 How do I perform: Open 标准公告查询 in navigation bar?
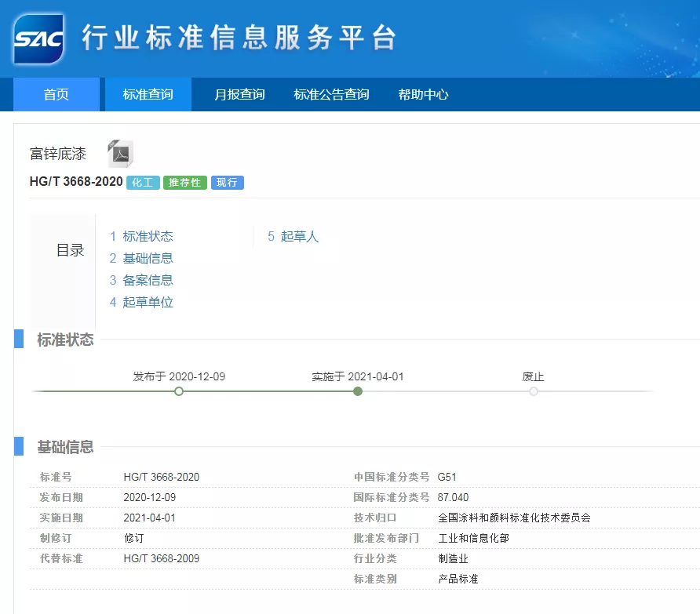(x=331, y=94)
